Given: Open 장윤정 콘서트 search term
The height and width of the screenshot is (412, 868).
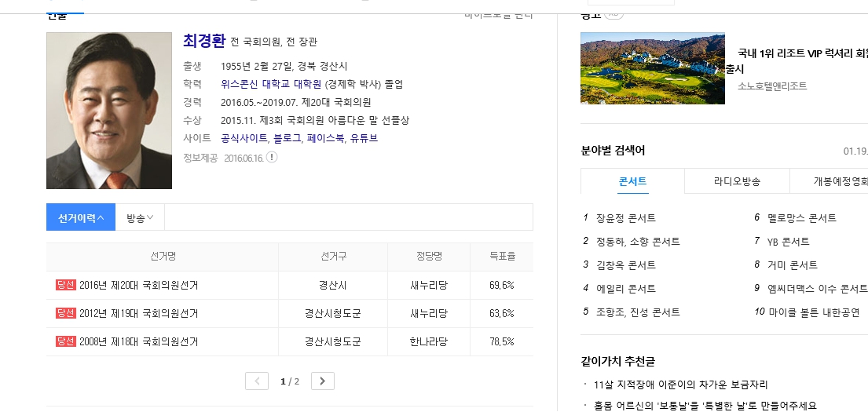Looking at the screenshot, I should pyautogui.click(x=626, y=218).
